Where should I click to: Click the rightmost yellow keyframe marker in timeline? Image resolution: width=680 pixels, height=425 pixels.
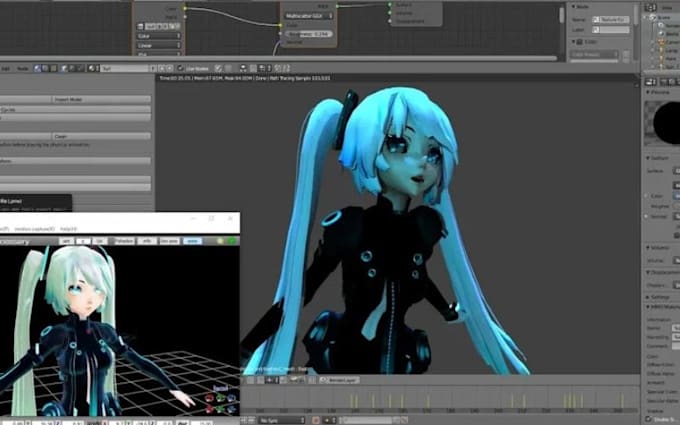pos(622,399)
